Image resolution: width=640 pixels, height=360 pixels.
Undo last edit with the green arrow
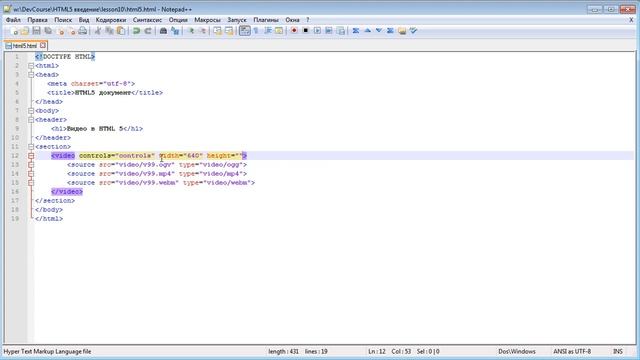(x=136, y=31)
